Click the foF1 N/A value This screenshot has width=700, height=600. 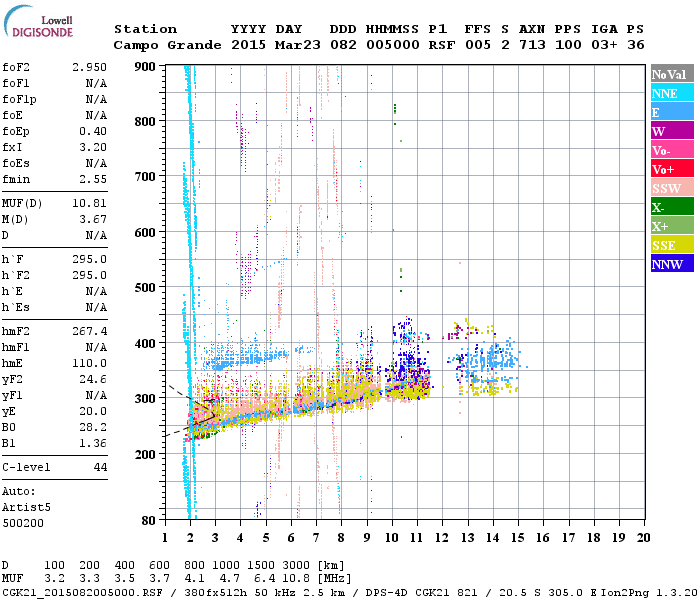coord(96,83)
